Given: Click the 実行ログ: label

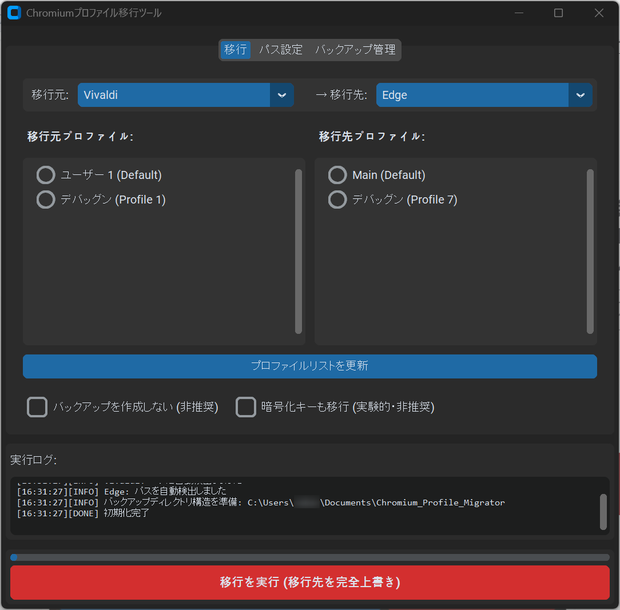Looking at the screenshot, I should [x=34, y=460].
